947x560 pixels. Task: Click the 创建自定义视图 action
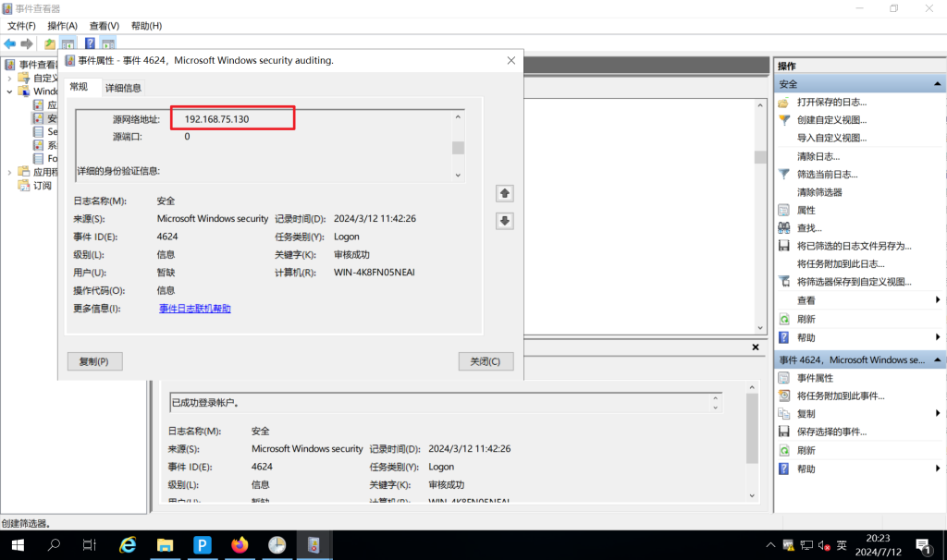pyautogui.click(x=831, y=120)
